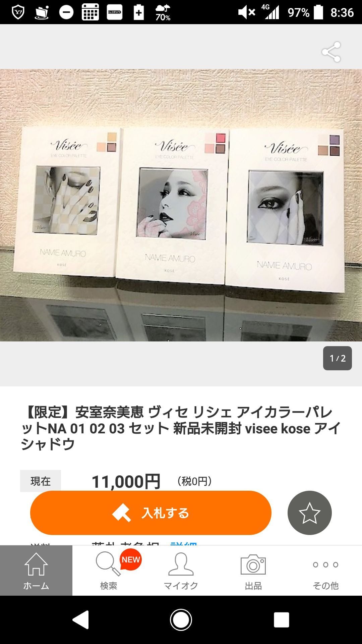Tap the battery 97% indicator
Screen dimensions: 362x644
[x=305, y=12]
